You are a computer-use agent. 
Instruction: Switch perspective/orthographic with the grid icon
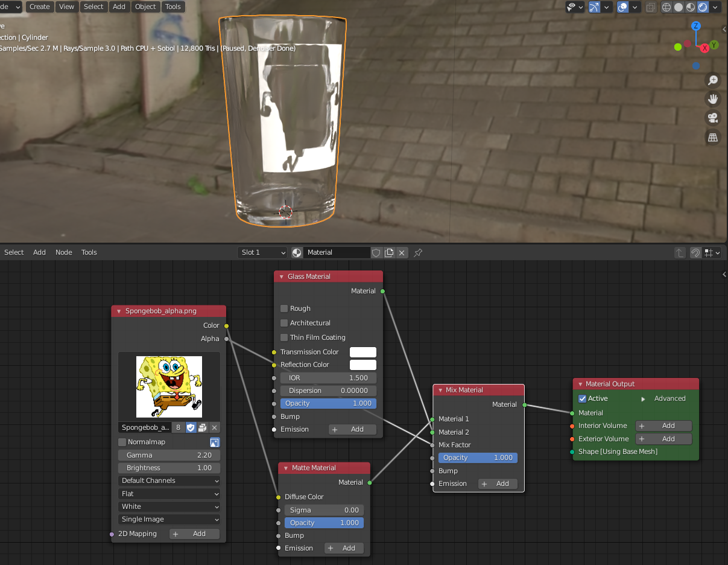(x=713, y=137)
